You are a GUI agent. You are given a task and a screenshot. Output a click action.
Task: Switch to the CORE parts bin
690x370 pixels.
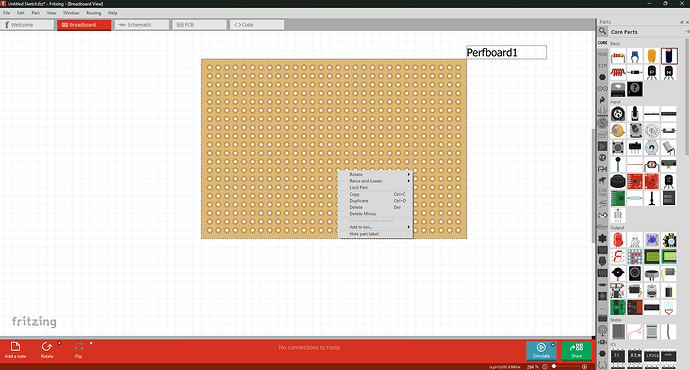[602, 43]
